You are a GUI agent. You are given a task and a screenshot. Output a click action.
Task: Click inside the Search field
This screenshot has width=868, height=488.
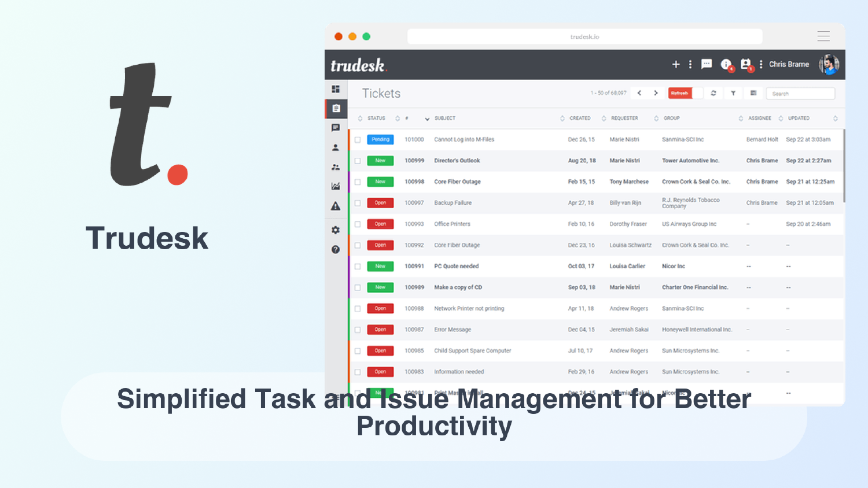[800, 93]
